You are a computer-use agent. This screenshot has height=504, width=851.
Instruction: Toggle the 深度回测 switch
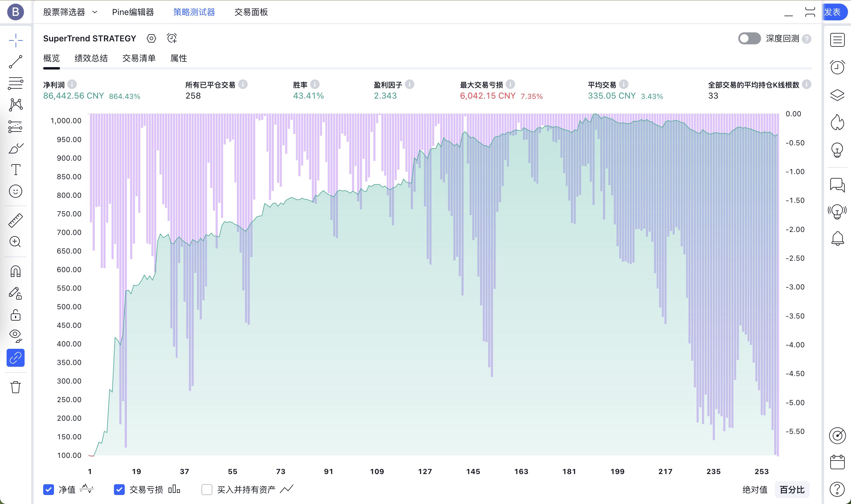click(x=749, y=38)
